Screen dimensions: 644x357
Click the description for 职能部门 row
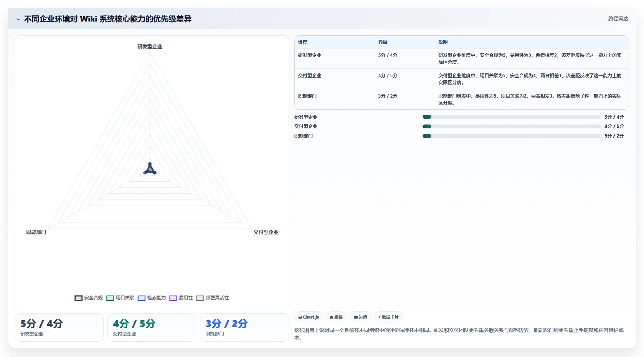(530, 100)
